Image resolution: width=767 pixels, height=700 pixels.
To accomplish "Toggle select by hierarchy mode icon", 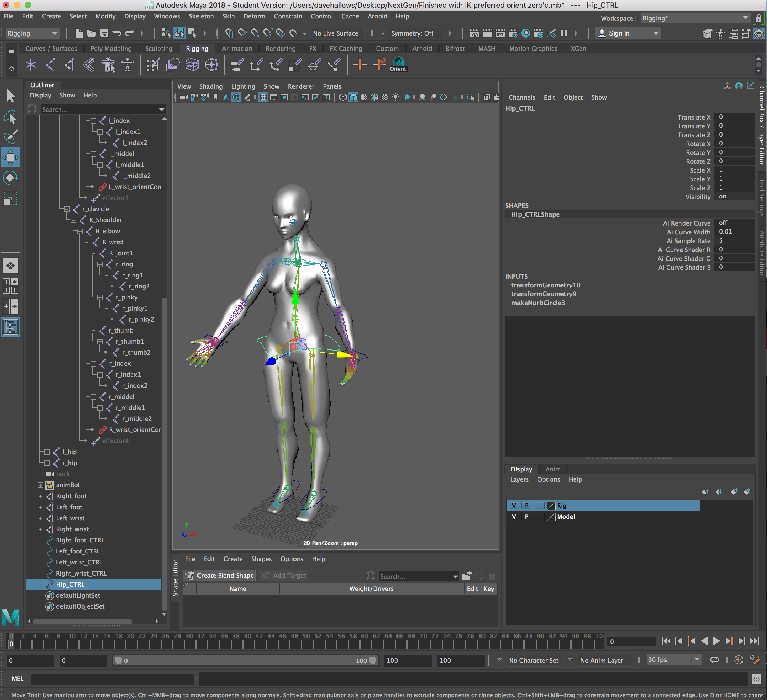I will pyautogui.click(x=166, y=33).
